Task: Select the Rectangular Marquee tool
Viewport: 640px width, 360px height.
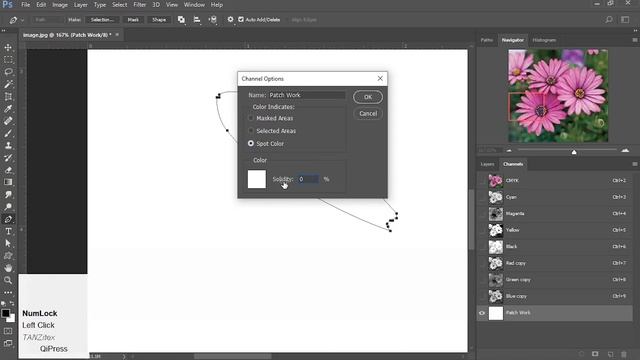Action: coord(8,60)
